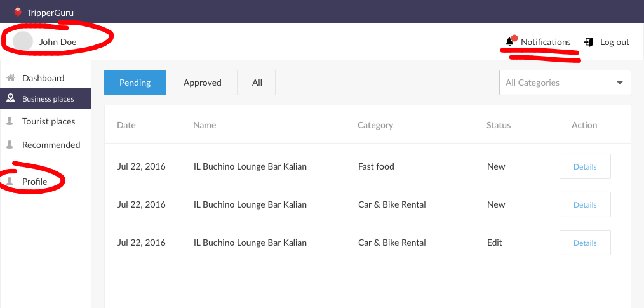The height and width of the screenshot is (308, 644).
Task: Click the Dashboard home icon
Action: (11, 78)
